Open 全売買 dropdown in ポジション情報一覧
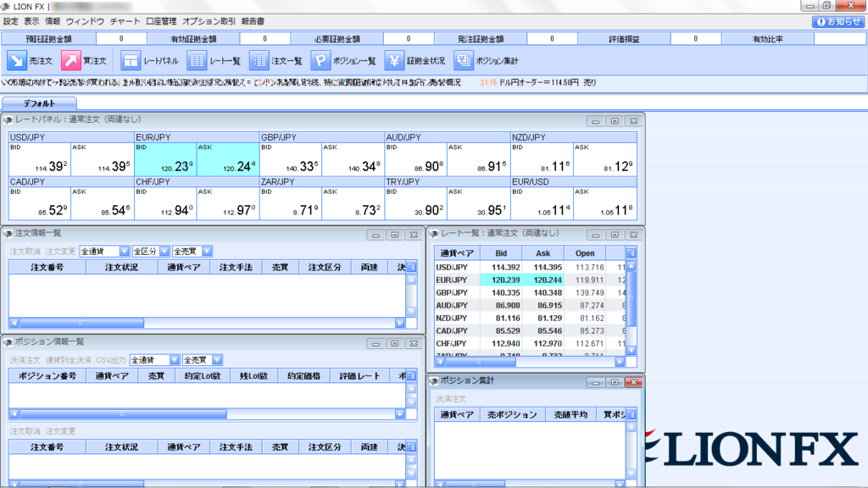Screen dimensions: 868x488 coord(202,360)
